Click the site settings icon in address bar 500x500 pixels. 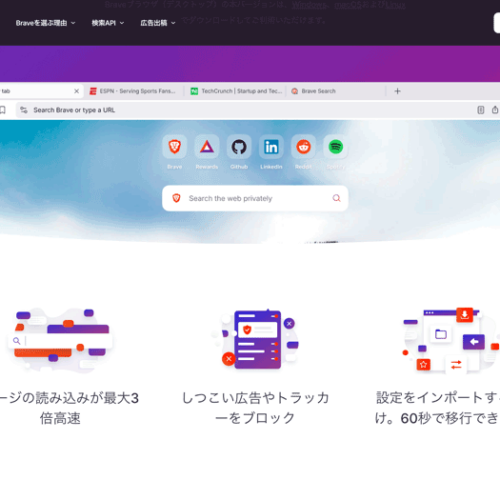[x=24, y=110]
